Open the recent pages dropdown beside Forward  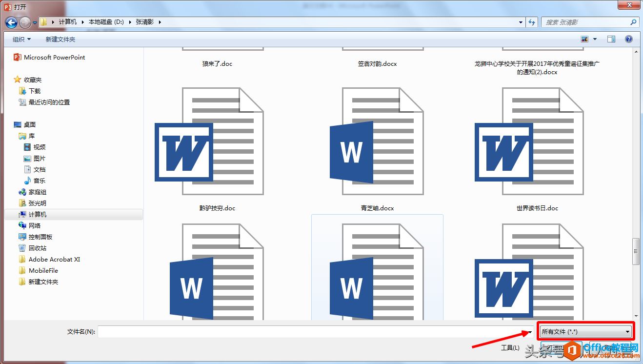coord(35,22)
